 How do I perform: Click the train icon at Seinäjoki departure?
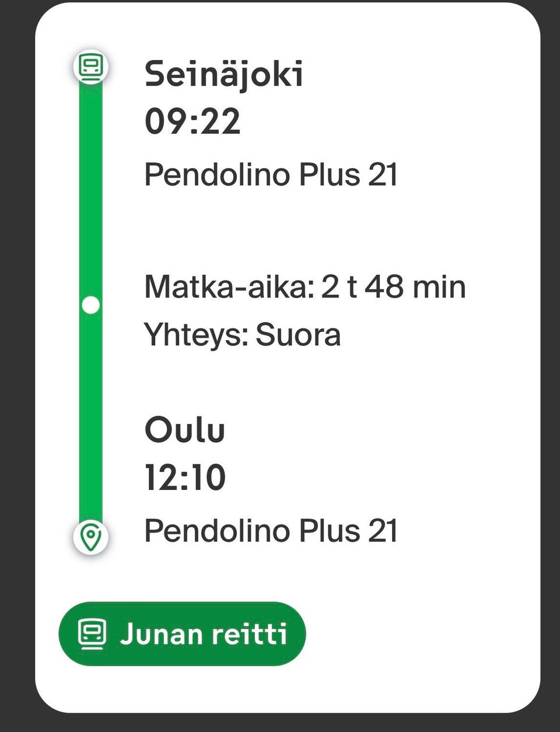[91, 66]
